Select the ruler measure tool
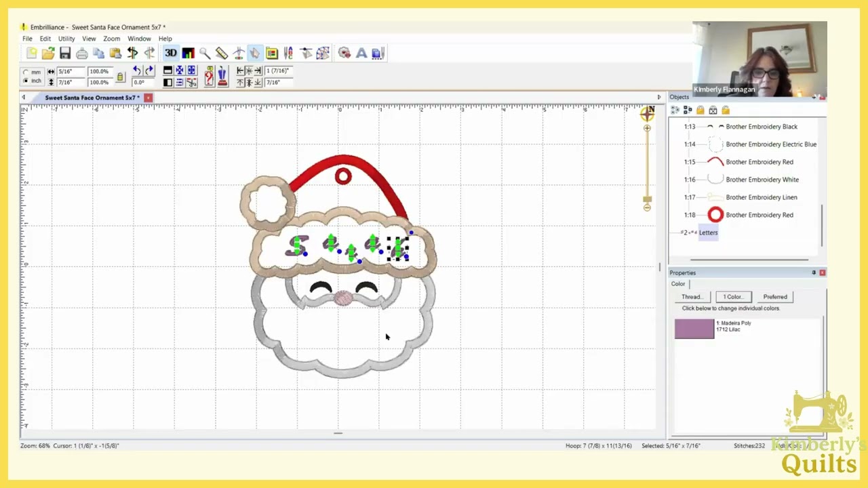The height and width of the screenshot is (488, 868). 222,53
